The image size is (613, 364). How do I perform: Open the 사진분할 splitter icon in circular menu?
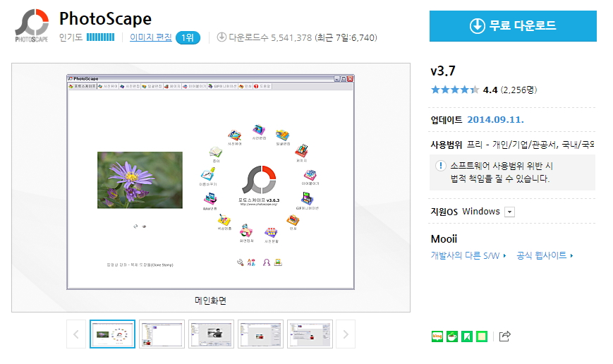coord(271,232)
